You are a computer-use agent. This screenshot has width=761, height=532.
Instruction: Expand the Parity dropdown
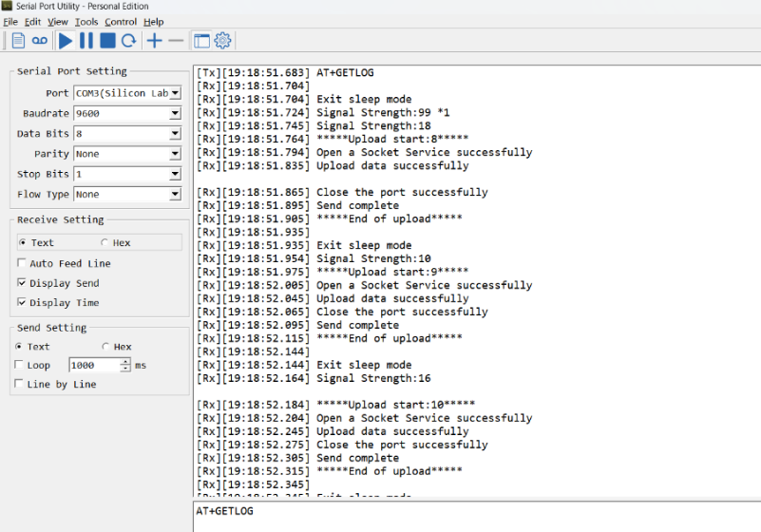click(175, 154)
